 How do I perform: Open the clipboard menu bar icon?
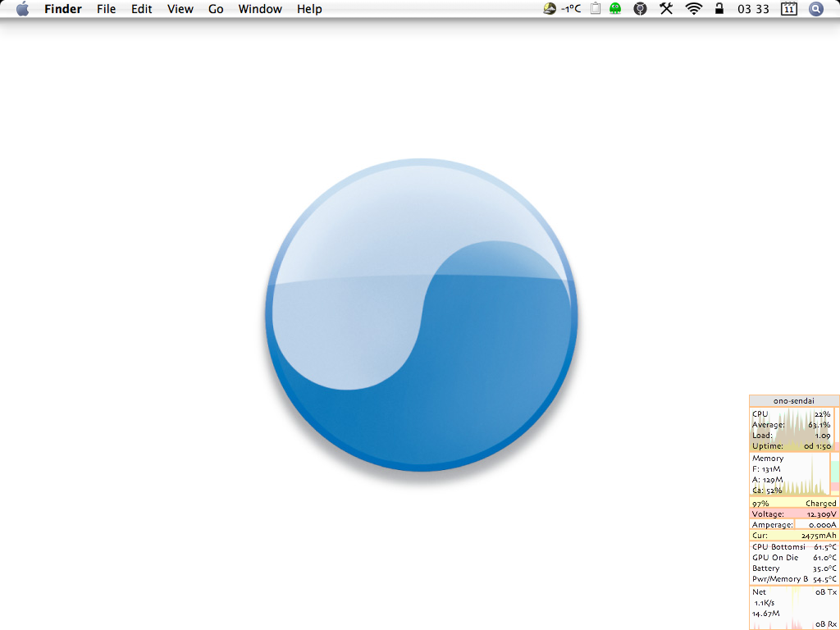pos(596,8)
